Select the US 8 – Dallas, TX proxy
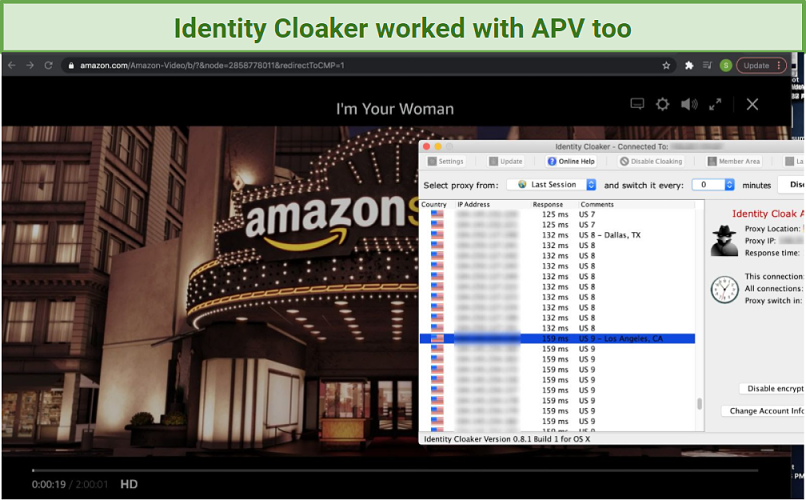This screenshot has width=806, height=500. point(557,235)
